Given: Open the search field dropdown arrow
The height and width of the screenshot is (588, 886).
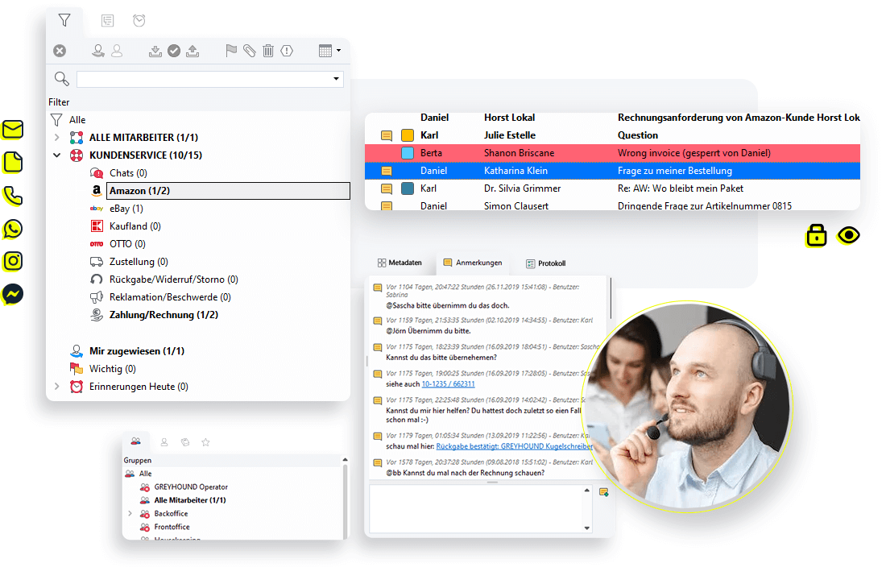Looking at the screenshot, I should pyautogui.click(x=336, y=79).
